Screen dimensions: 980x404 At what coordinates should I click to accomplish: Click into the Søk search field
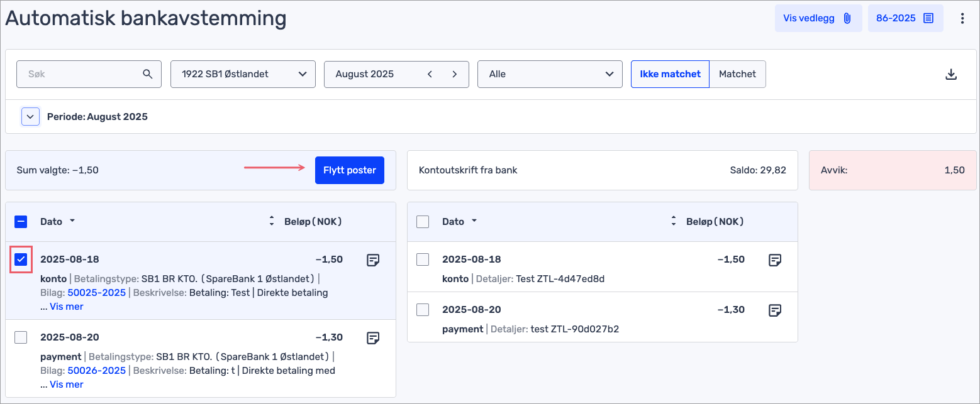[82, 74]
